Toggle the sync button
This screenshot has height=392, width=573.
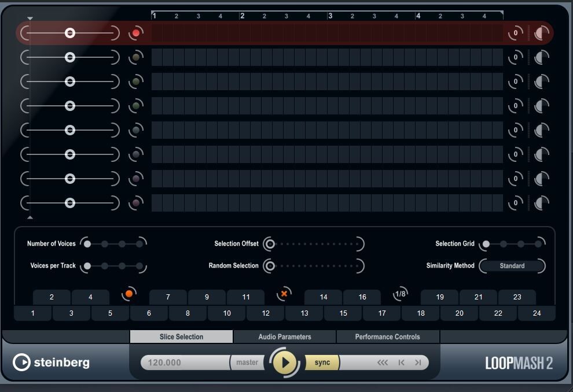322,363
